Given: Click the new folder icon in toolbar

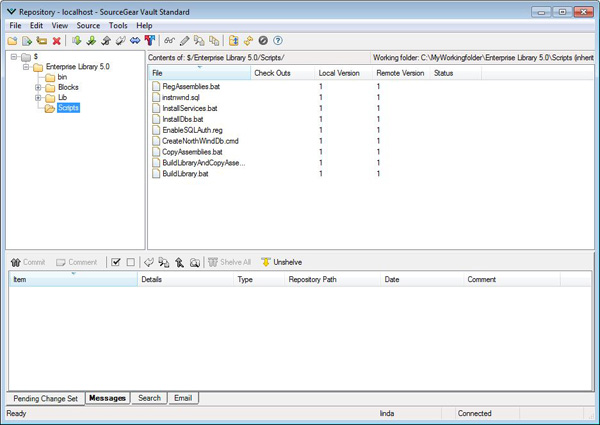Looking at the screenshot, I should [12, 41].
